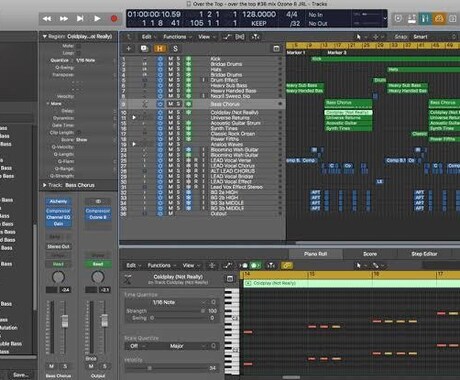Expand the Analog Waves track stack triangle

click(134, 144)
